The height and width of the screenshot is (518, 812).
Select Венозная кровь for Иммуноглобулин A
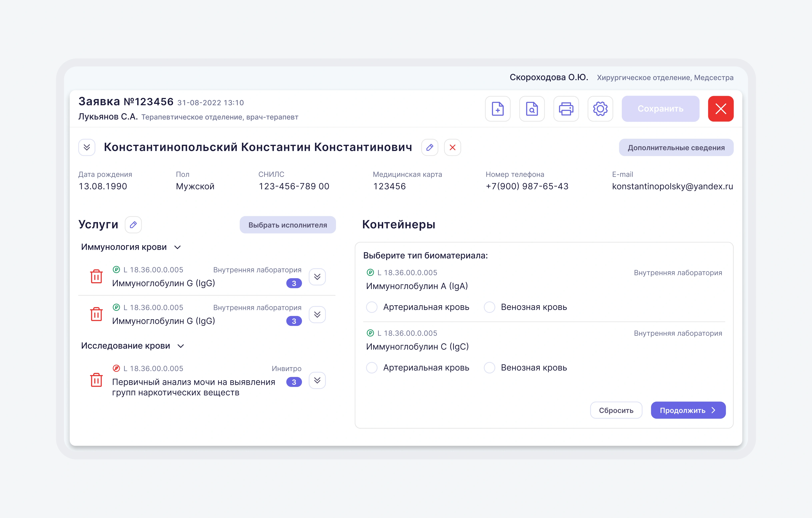coord(489,307)
